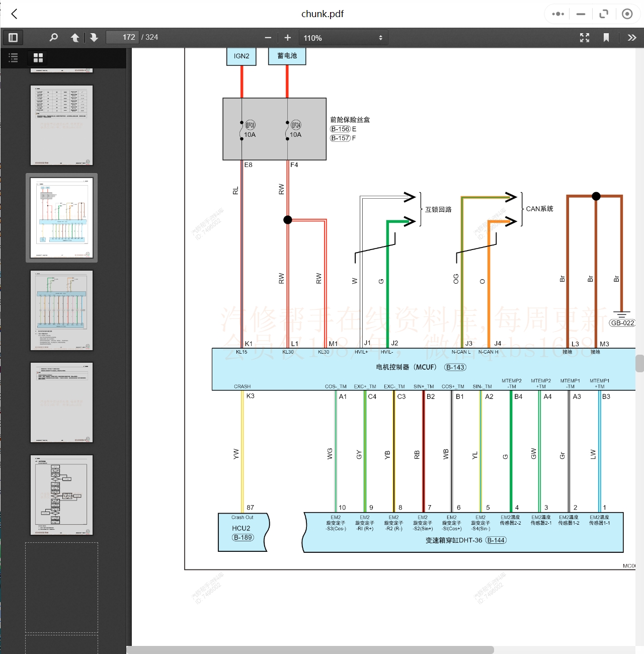The image size is (644, 654).
Task: Click the page number field showing 172
Action: click(122, 38)
